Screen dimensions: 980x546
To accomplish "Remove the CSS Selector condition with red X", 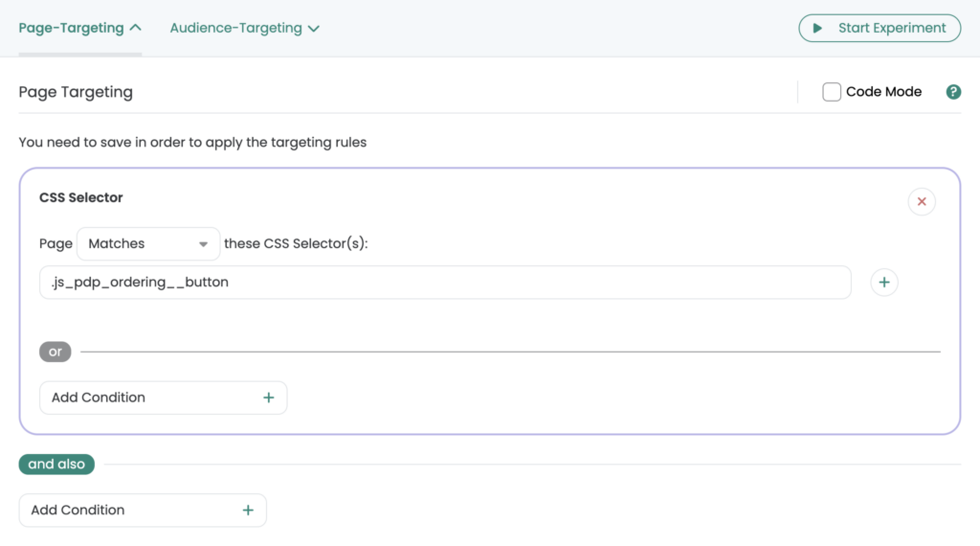I will tap(922, 201).
